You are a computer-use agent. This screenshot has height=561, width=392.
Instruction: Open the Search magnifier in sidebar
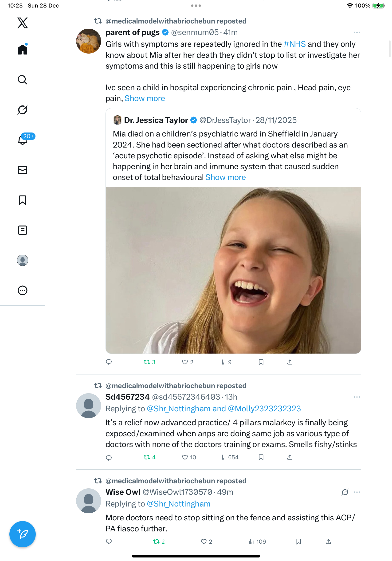pos(23,80)
